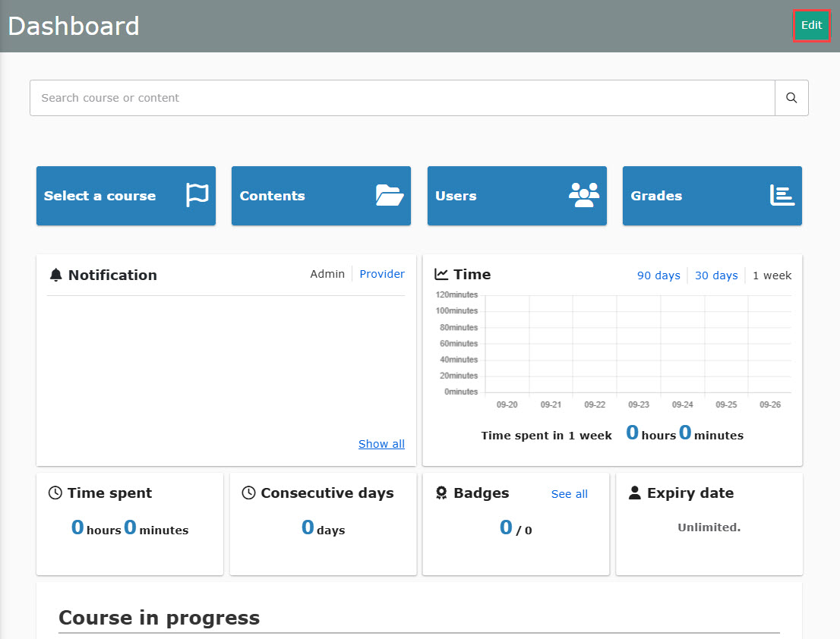
Task: Select the 30 days time range
Action: [716, 275]
